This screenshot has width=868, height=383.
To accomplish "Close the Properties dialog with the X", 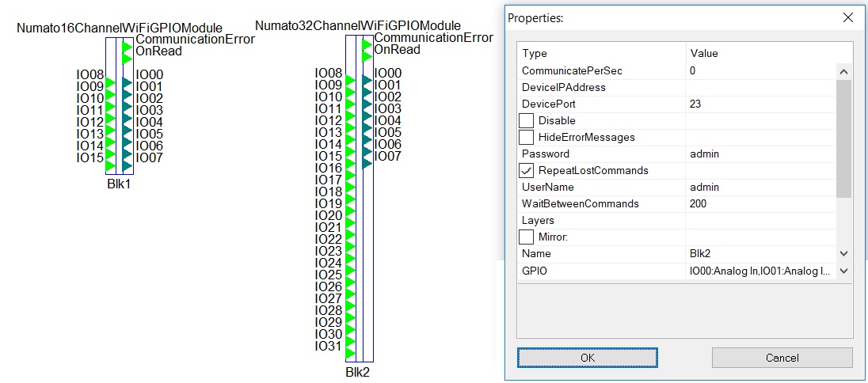I will [847, 17].
